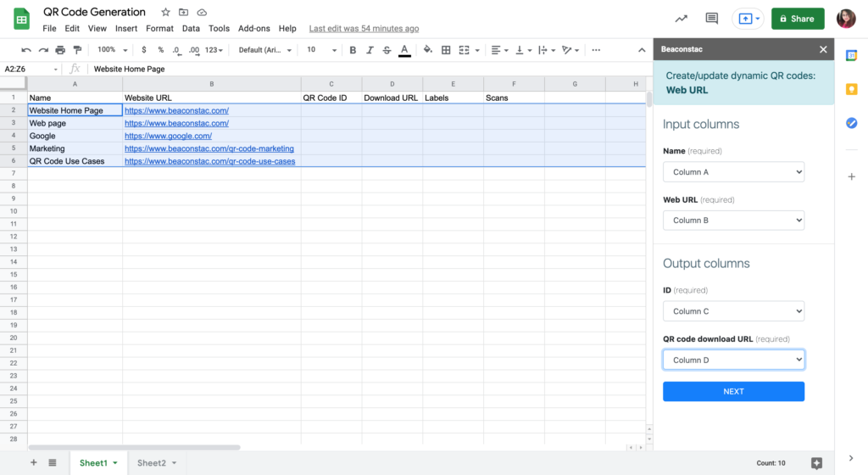This screenshot has width=868, height=475.
Task: Open the Default font dropdown
Action: pos(264,50)
